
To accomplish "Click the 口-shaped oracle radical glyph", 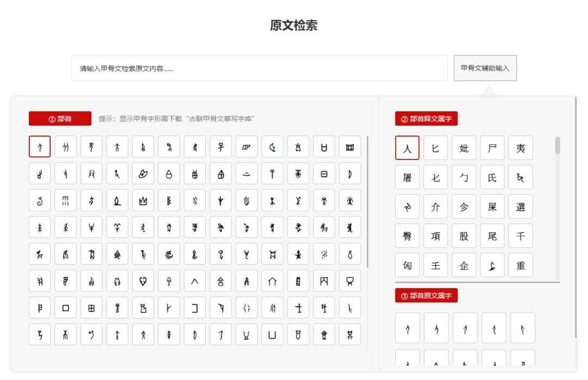I will (x=65, y=307).
